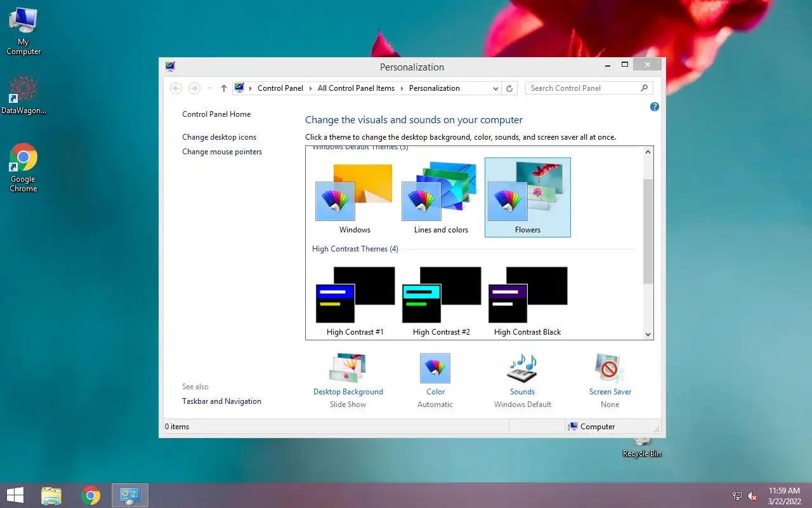Viewport: 812px width, 508px height.
Task: Select the Flowers theme
Action: pyautogui.click(x=528, y=197)
